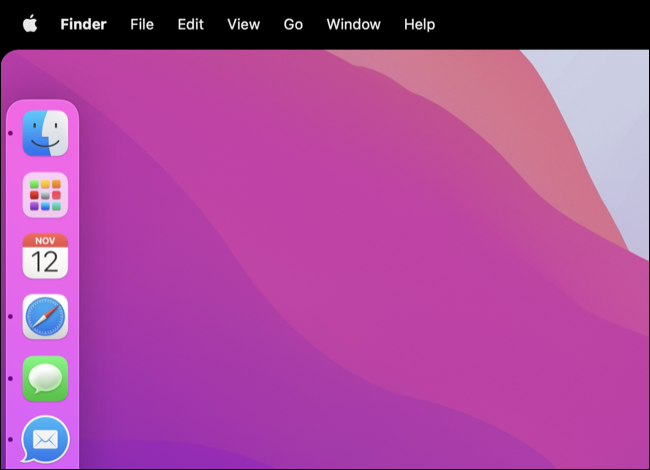This screenshot has height=470, width=650.
Task: Open the Edit menu
Action: click(190, 24)
